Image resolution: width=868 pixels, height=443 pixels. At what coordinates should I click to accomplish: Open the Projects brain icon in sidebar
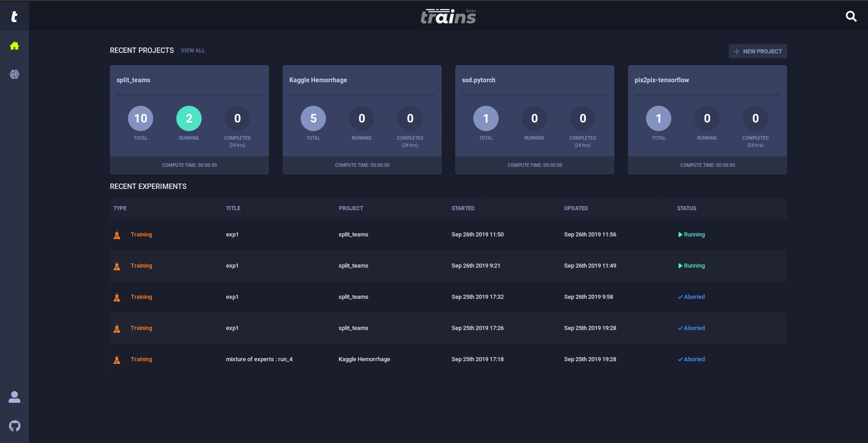pos(14,75)
